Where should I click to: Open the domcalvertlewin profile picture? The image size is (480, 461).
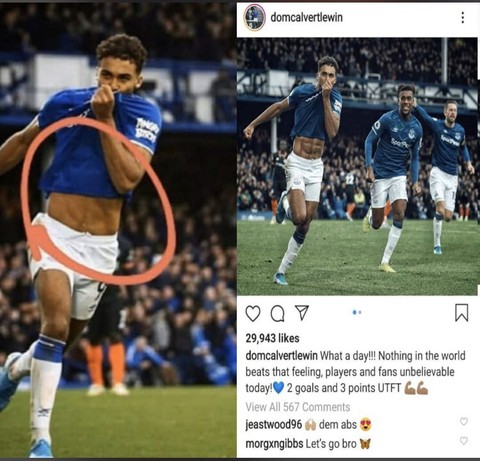tap(255, 17)
